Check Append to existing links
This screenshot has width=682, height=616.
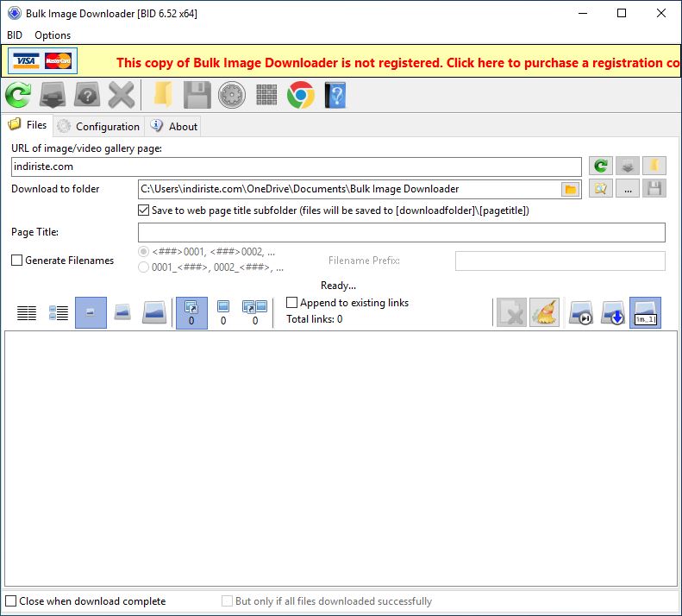tap(291, 302)
